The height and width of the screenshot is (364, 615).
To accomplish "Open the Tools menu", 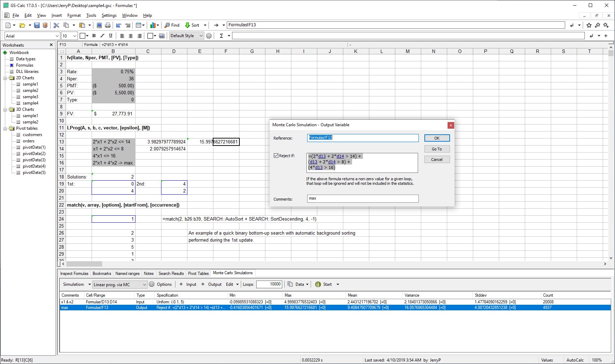I will [91, 15].
